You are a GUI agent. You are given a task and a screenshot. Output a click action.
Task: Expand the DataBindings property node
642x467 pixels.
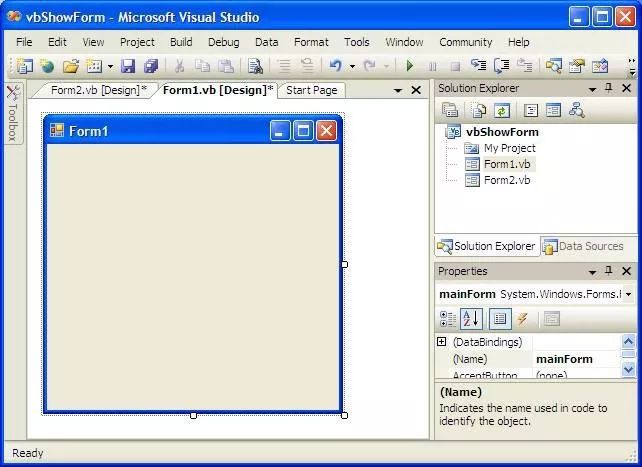pyautogui.click(x=442, y=342)
